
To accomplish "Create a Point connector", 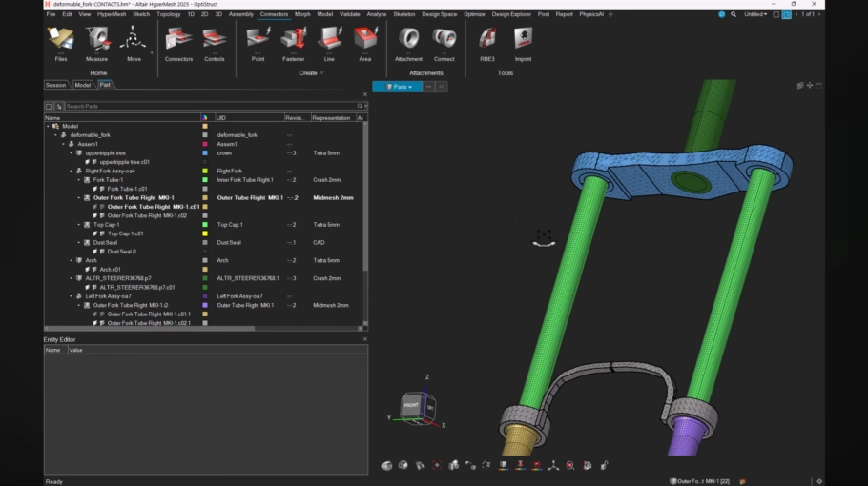I will point(258,43).
